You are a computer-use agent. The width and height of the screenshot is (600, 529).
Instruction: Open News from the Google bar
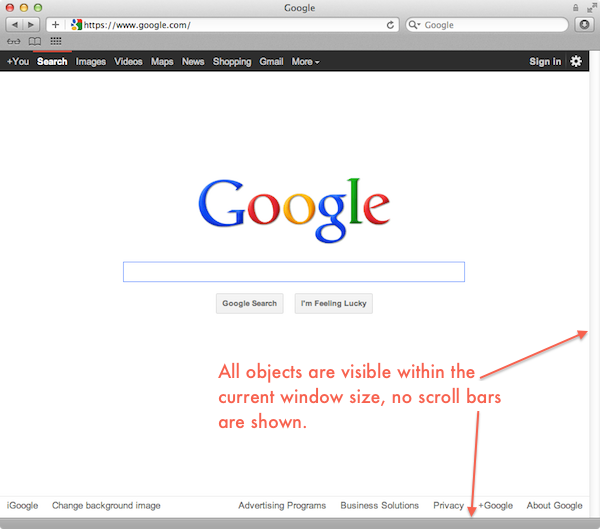click(193, 62)
